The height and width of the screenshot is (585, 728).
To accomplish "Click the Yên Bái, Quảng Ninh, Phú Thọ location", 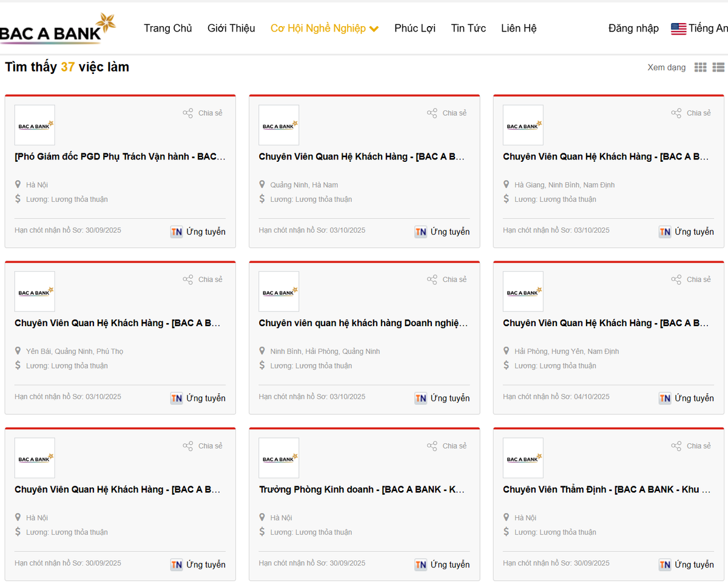I will pos(75,351).
